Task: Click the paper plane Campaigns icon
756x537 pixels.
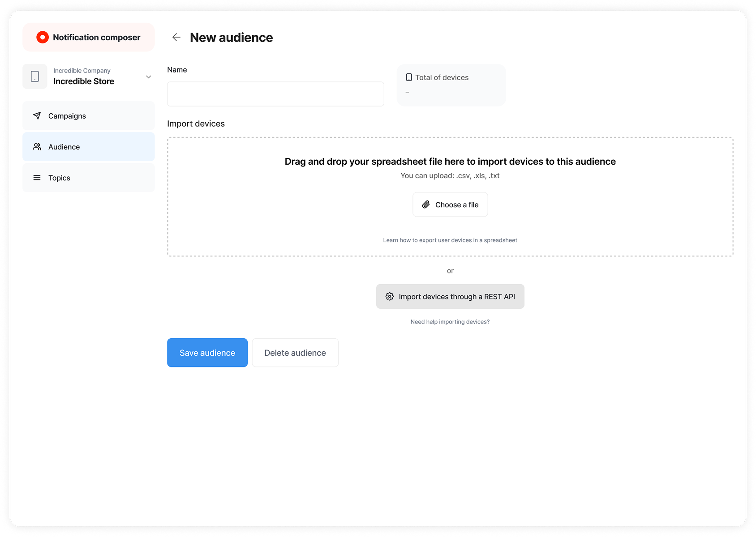Action: point(37,116)
